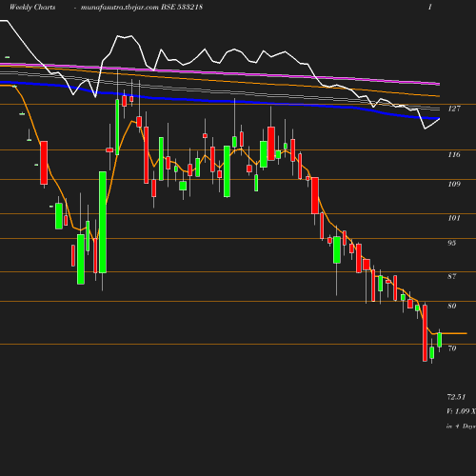The image size is (476, 476).
Task: Click the price axis label 87
Action: (452, 276)
